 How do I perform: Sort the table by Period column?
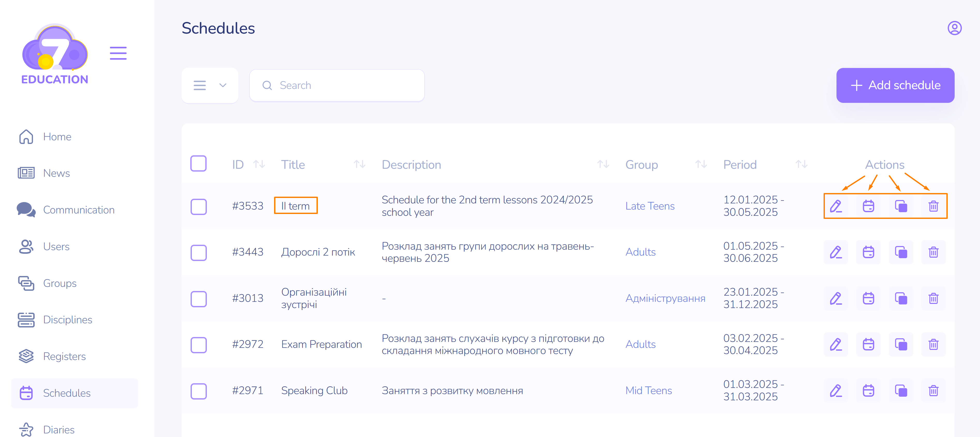coord(801,164)
